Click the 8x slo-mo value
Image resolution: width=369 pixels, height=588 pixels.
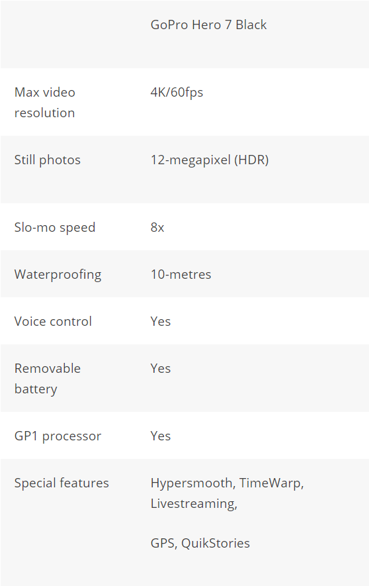[157, 228]
